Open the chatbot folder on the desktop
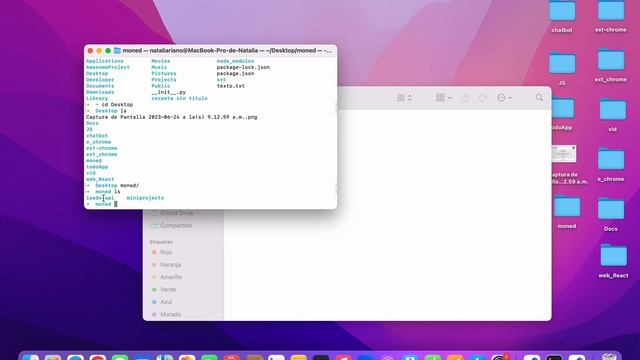640x360 pixels. coord(562,11)
